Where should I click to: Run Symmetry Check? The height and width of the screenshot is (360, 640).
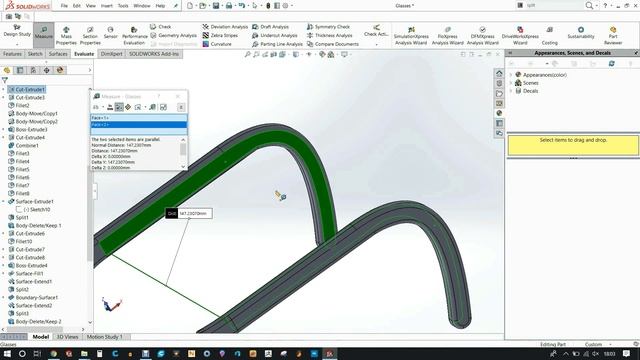(328, 27)
